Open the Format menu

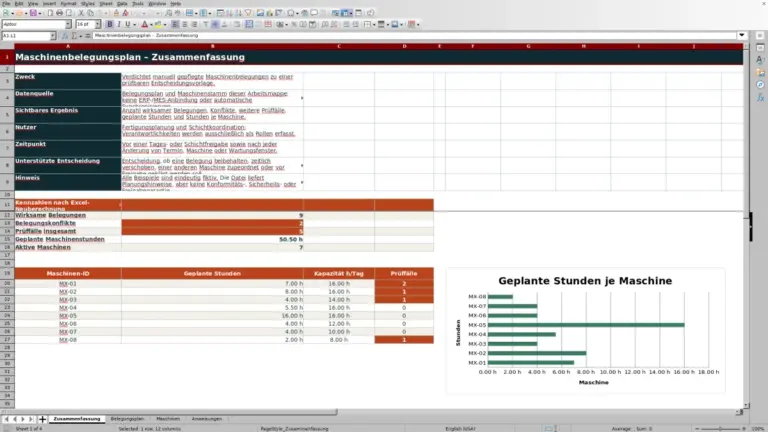coord(68,3)
